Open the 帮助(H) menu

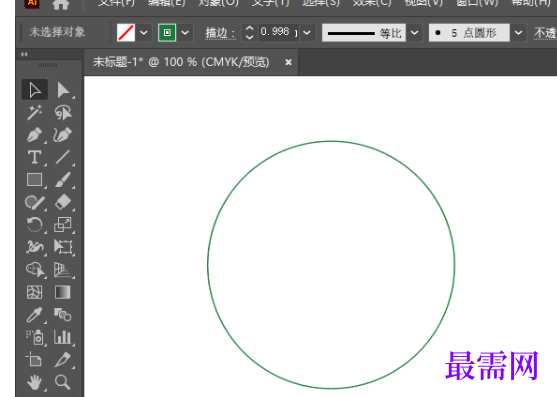(x=531, y=4)
